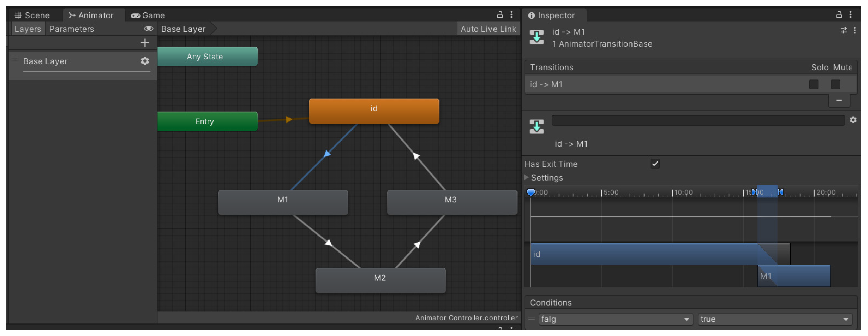The height and width of the screenshot is (336, 868).
Task: Click the Auto Live Link button
Action: click(x=488, y=29)
